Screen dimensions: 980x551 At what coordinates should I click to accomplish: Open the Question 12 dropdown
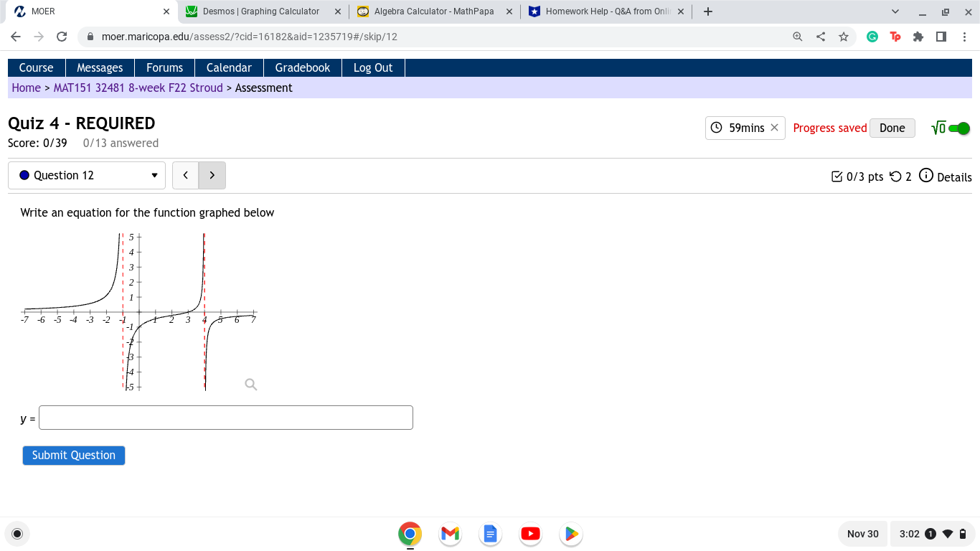pyautogui.click(x=154, y=174)
